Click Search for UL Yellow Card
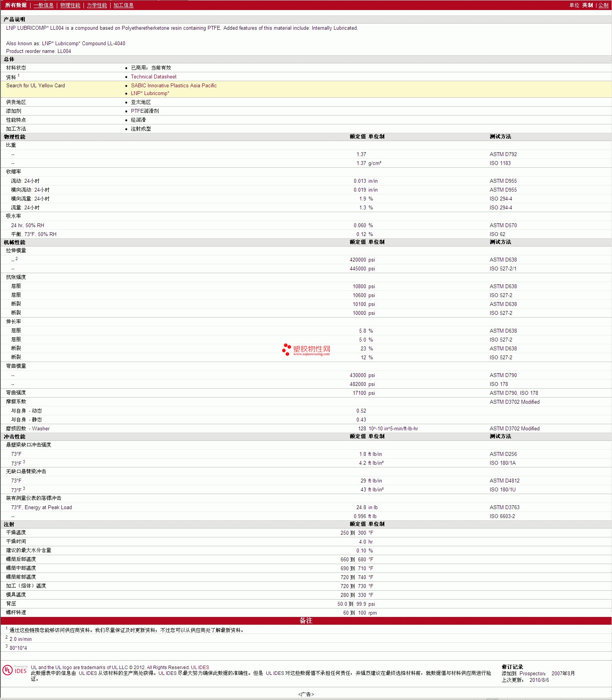This screenshot has width=612, height=700. pyautogui.click(x=36, y=86)
